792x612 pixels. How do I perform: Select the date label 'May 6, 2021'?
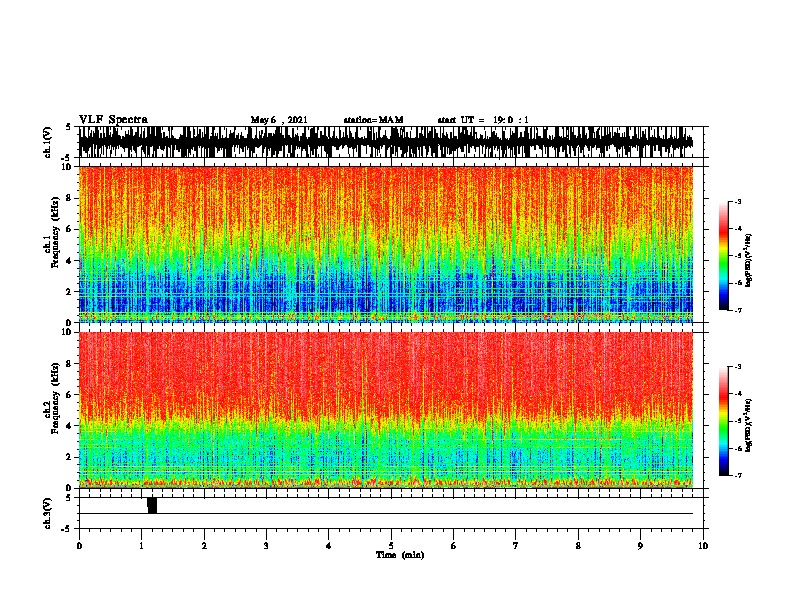coord(279,120)
